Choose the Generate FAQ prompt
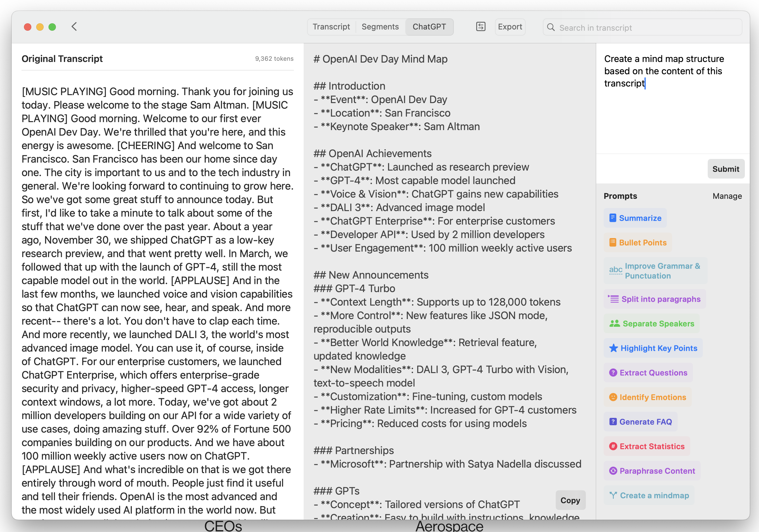The height and width of the screenshot is (532, 759). pyautogui.click(x=640, y=421)
